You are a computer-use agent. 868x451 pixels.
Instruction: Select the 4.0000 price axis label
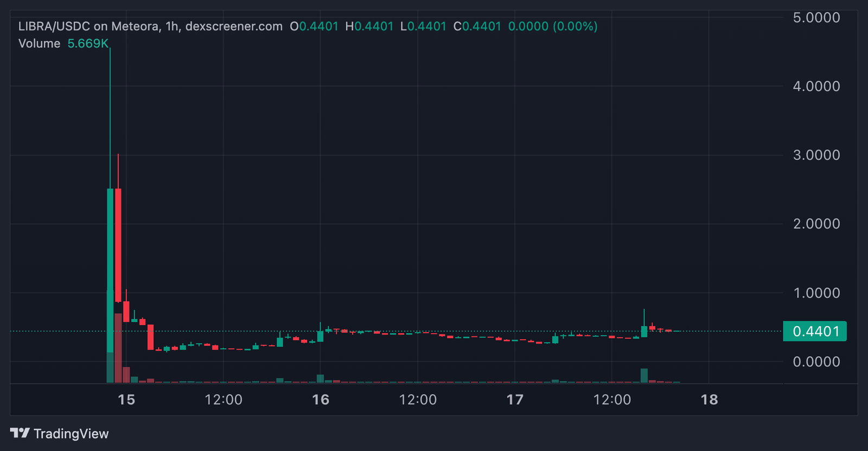tap(816, 86)
